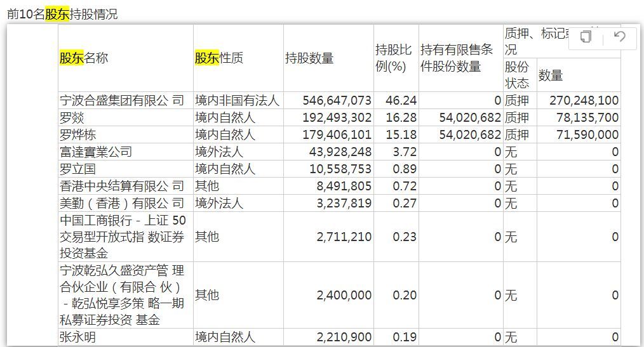Click the copy table icon
Image resolution: width=644 pixels, height=347 pixels.
[586, 37]
